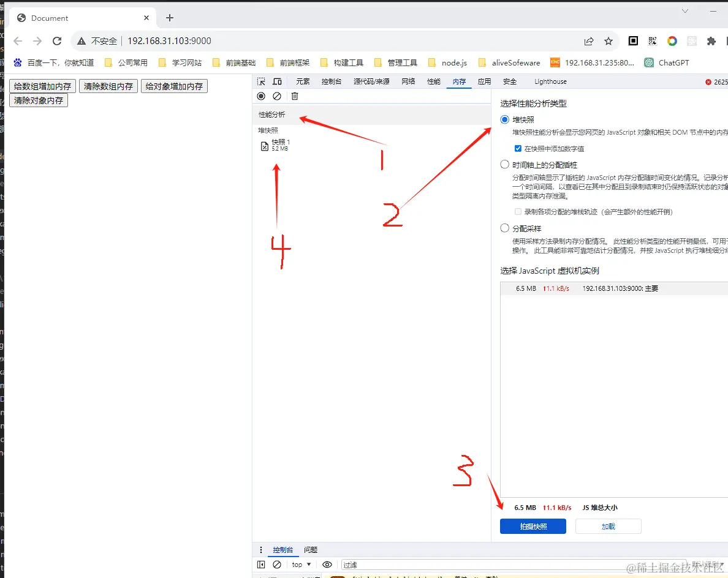
Task: Toggle the 在快照中添加数字值 checkbox
Action: coord(518,148)
